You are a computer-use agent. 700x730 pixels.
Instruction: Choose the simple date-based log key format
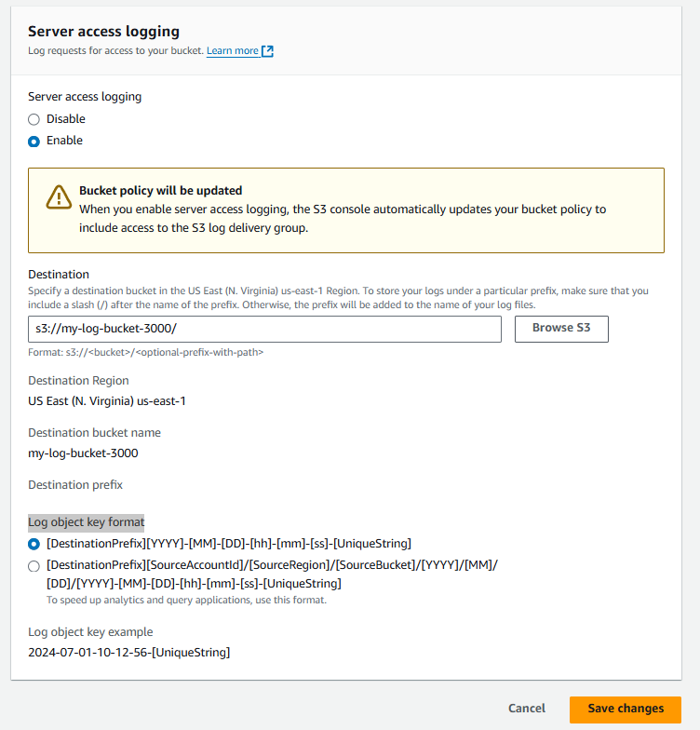point(34,544)
